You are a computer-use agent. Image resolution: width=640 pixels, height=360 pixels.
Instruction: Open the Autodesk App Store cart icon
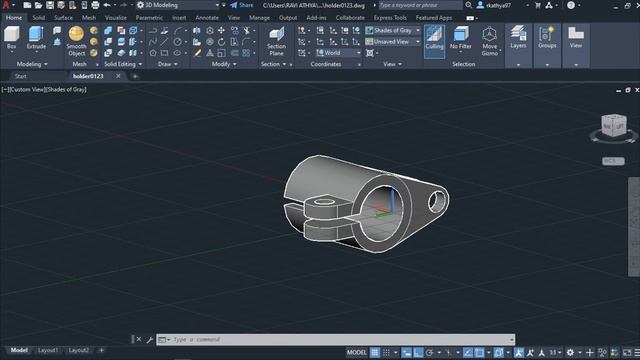[538, 5]
